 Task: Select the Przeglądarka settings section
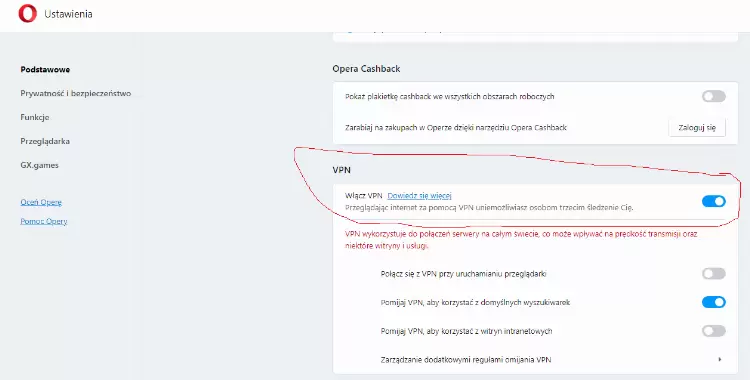45,141
